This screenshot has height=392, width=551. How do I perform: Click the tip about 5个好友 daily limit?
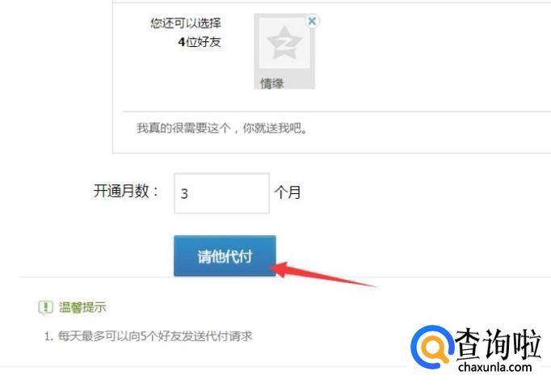click(x=149, y=336)
